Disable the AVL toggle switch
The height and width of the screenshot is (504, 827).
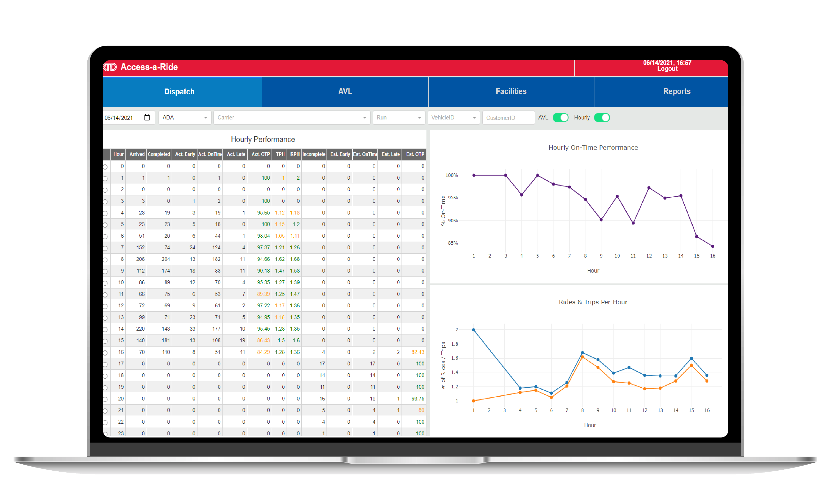(x=560, y=117)
